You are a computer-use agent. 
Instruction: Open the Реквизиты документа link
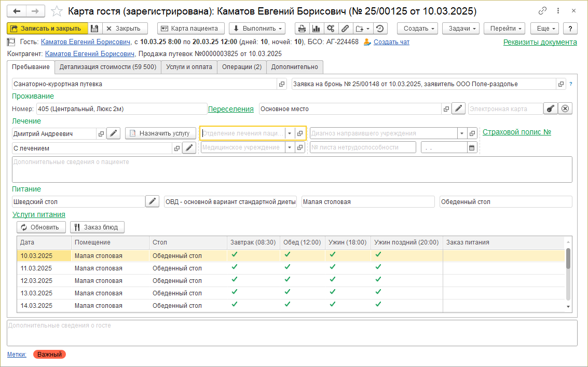coord(540,42)
